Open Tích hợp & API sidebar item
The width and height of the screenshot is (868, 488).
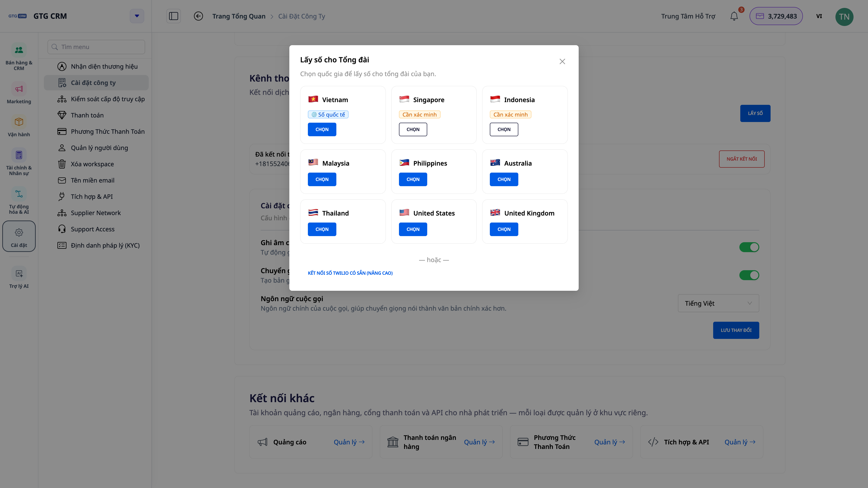96,197
